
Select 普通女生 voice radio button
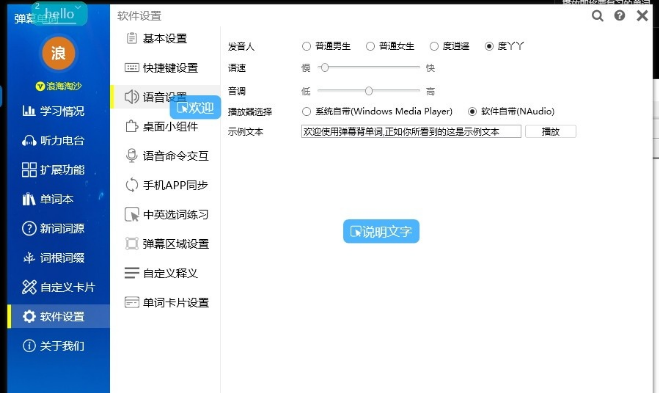370,46
